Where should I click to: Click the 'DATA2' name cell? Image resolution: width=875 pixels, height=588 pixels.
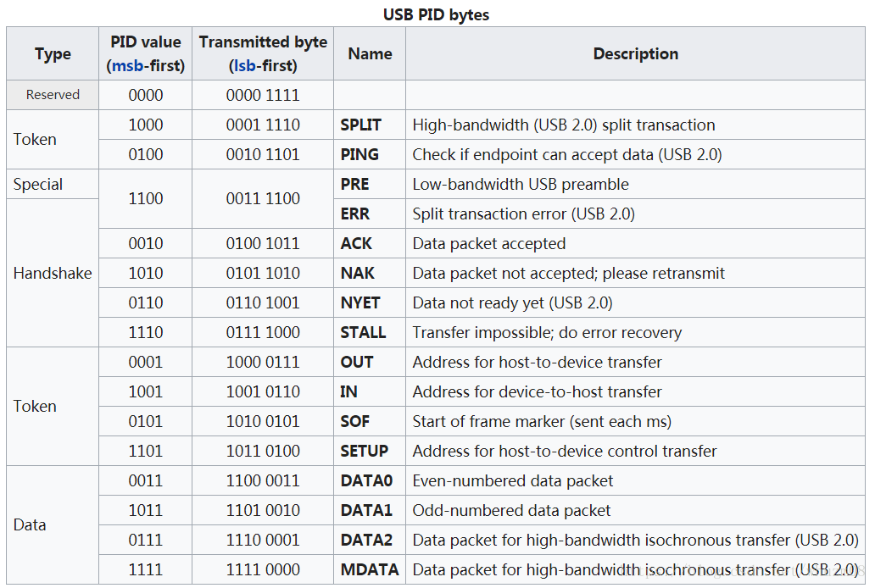[370, 540]
